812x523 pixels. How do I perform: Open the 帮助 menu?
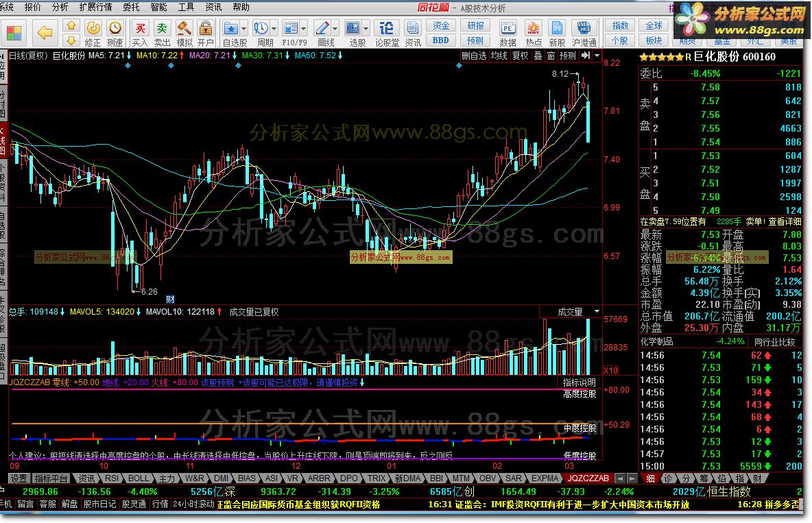pos(241,8)
